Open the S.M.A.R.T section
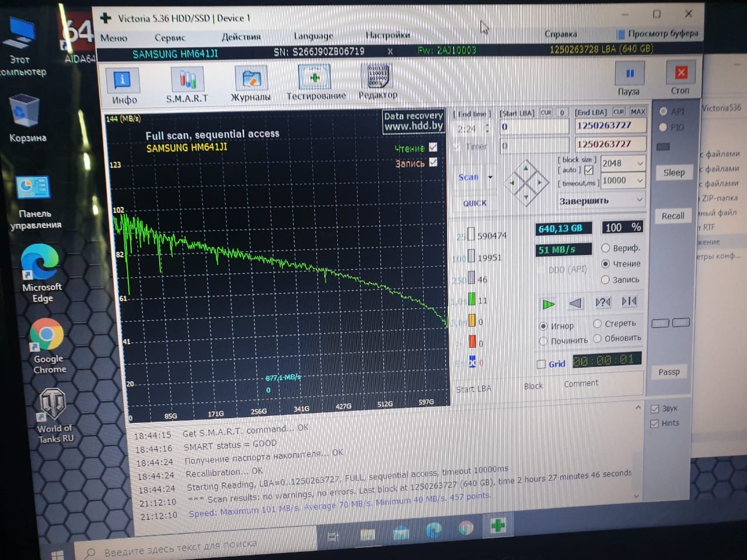747x560 pixels. point(187,85)
